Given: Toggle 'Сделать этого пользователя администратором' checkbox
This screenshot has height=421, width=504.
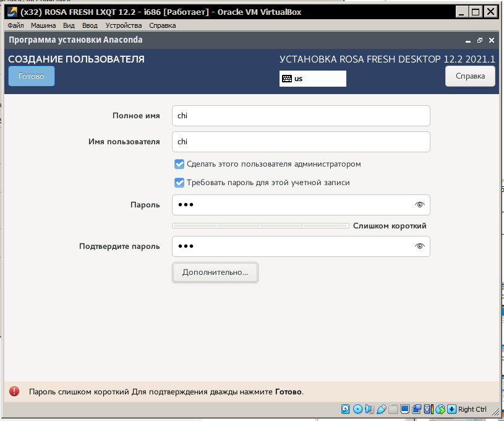Looking at the screenshot, I should 179,164.
